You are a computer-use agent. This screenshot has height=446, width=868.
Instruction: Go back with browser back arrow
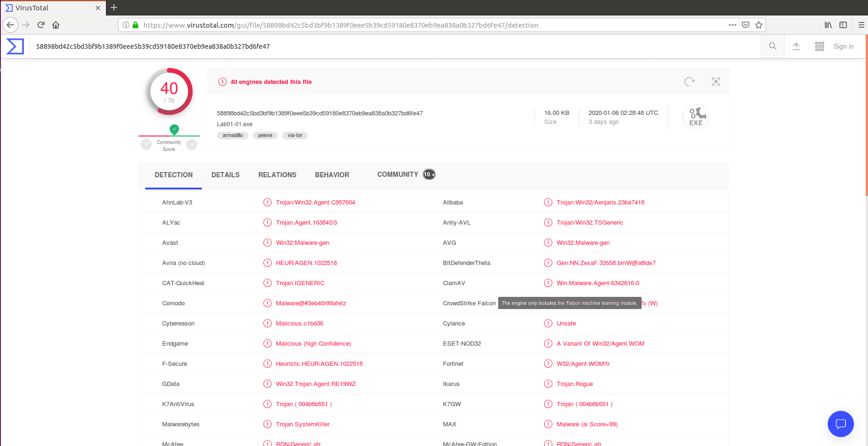10,25
